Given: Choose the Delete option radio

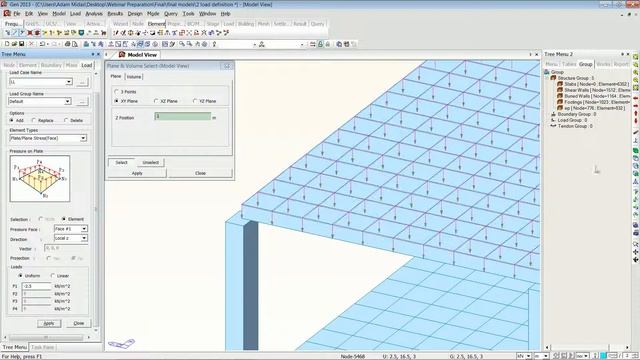Looking at the screenshot, I should (66, 120).
